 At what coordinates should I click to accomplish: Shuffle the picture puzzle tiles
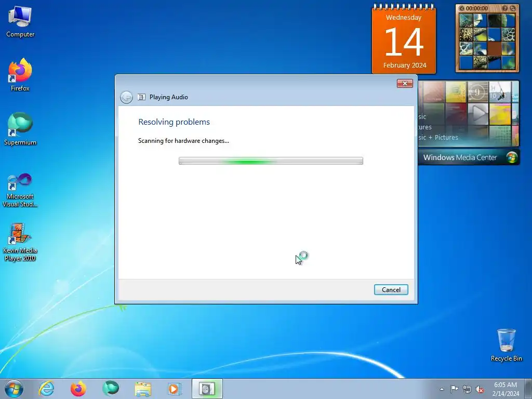coord(513,8)
